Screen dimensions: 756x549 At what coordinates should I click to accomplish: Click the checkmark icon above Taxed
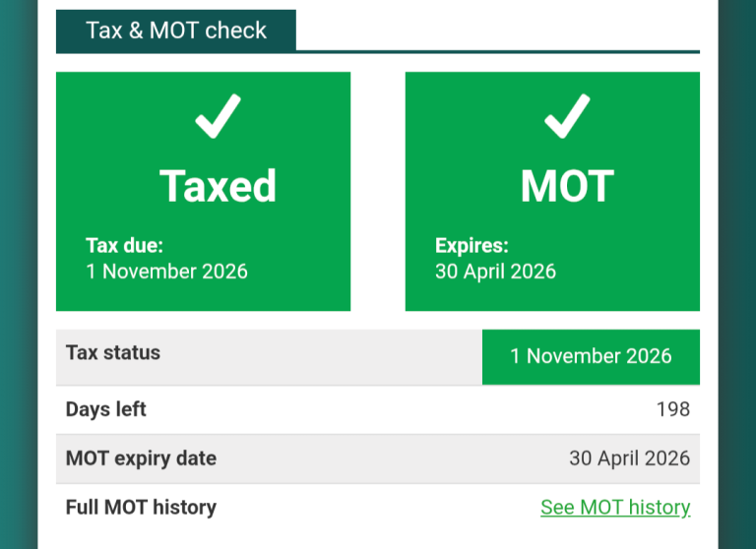[218, 116]
